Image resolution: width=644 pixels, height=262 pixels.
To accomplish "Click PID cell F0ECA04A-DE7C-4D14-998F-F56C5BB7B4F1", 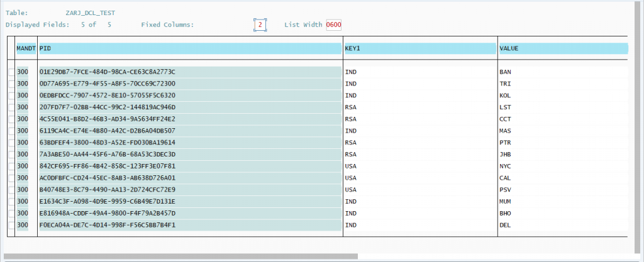I will click(x=190, y=225).
